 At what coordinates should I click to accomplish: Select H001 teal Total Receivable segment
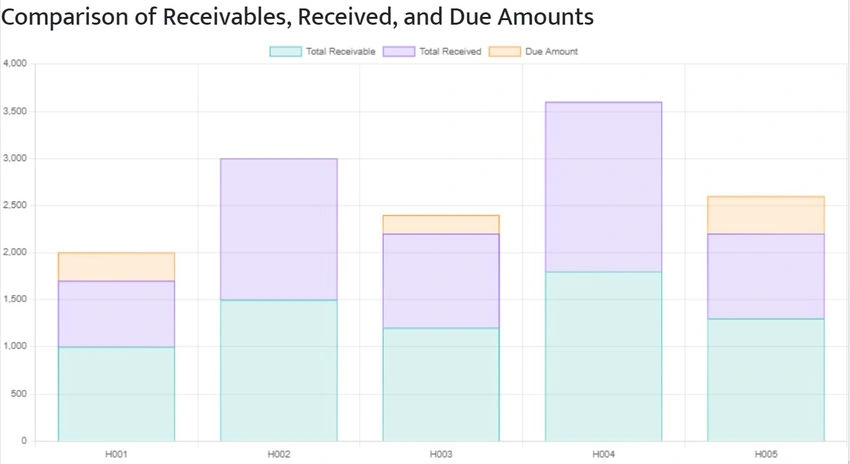[x=117, y=394]
